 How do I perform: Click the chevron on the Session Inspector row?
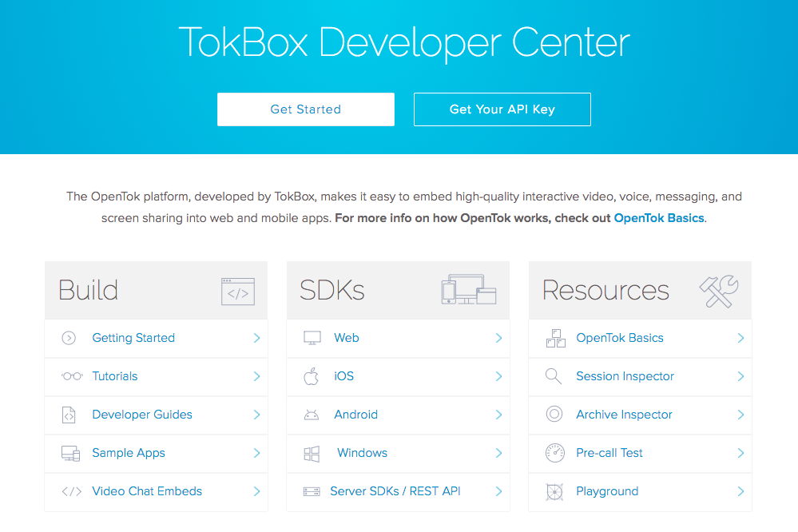coord(740,376)
